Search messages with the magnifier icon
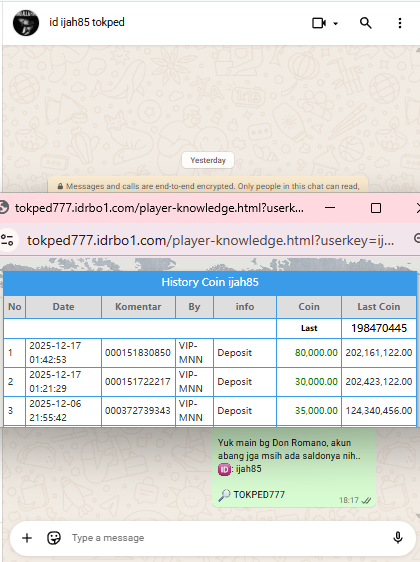Screen dimensions: 420x562 [365, 23]
